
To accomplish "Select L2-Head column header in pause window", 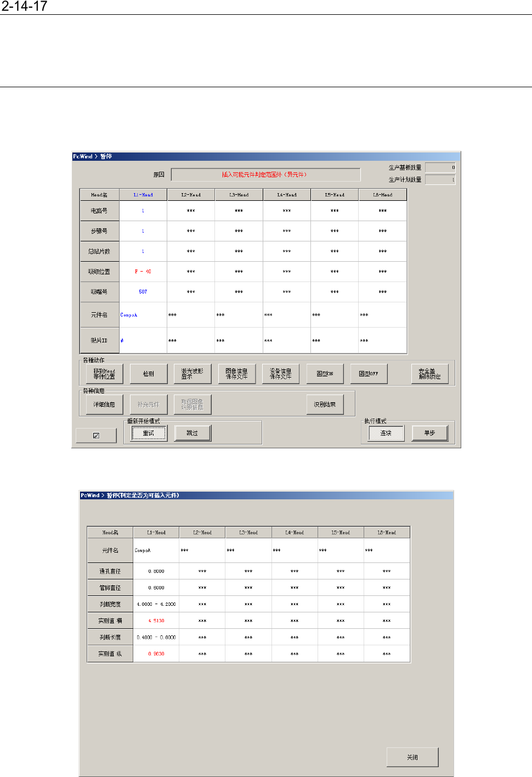I will [191, 195].
